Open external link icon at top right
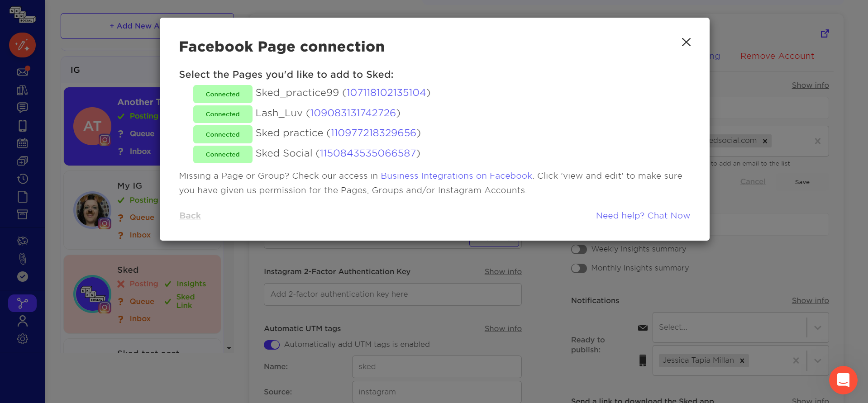The height and width of the screenshot is (403, 868). (x=825, y=33)
